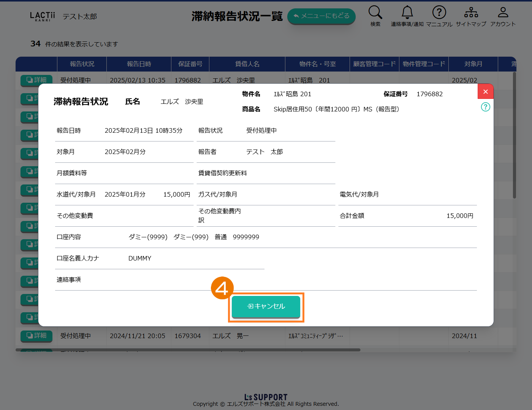This screenshot has width=532, height=410.
Task: Open the sitemap icon
Action: coord(471,13)
